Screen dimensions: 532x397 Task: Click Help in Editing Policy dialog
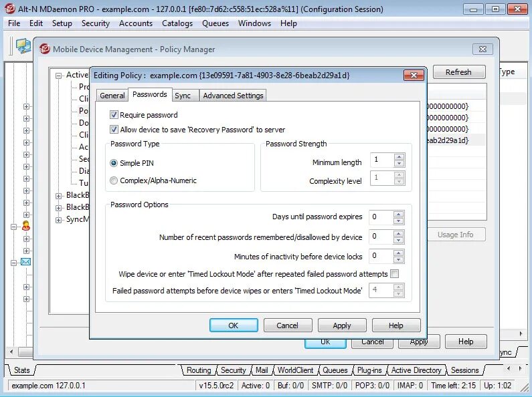click(x=396, y=325)
